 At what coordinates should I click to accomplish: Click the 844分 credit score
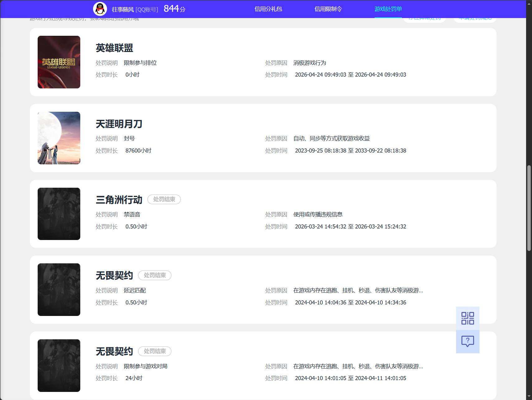pos(175,9)
